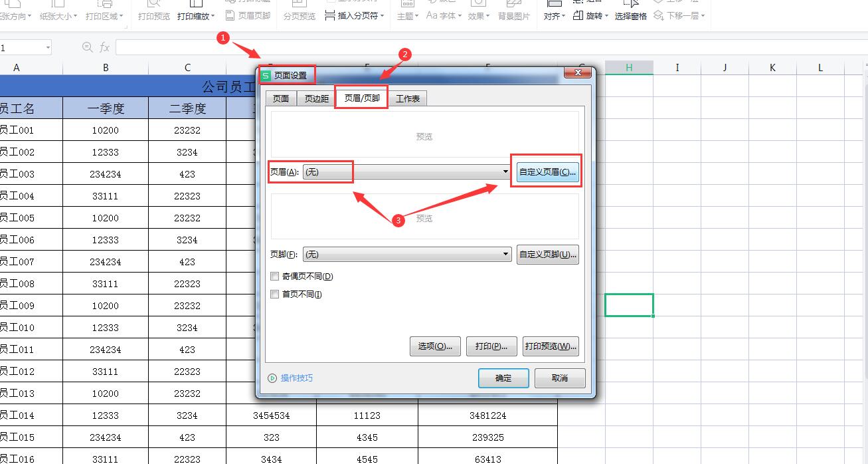Open the 操作技巧 tips link
This screenshot has width=868, height=464.
[x=297, y=378]
